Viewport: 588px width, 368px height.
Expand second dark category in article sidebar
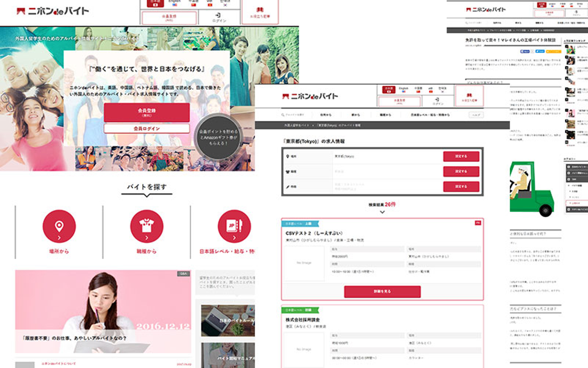(x=577, y=173)
